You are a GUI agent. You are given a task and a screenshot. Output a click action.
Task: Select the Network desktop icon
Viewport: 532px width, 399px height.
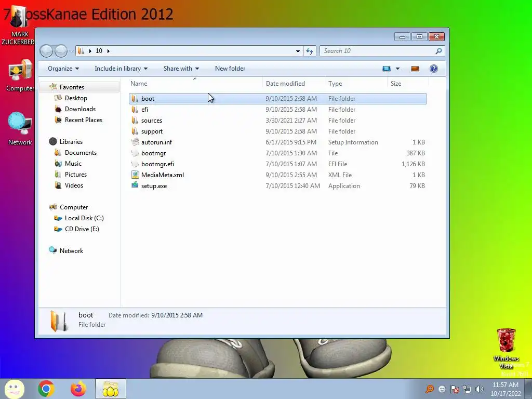tap(20, 129)
